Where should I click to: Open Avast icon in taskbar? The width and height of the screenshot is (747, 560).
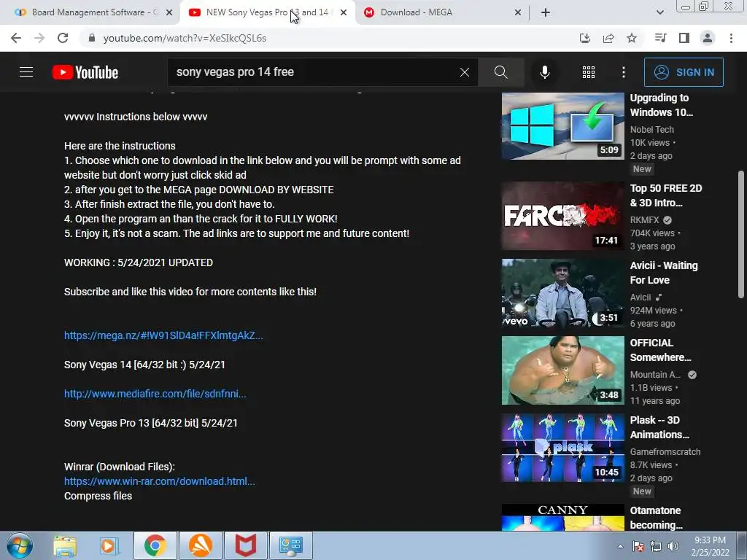coord(201,545)
